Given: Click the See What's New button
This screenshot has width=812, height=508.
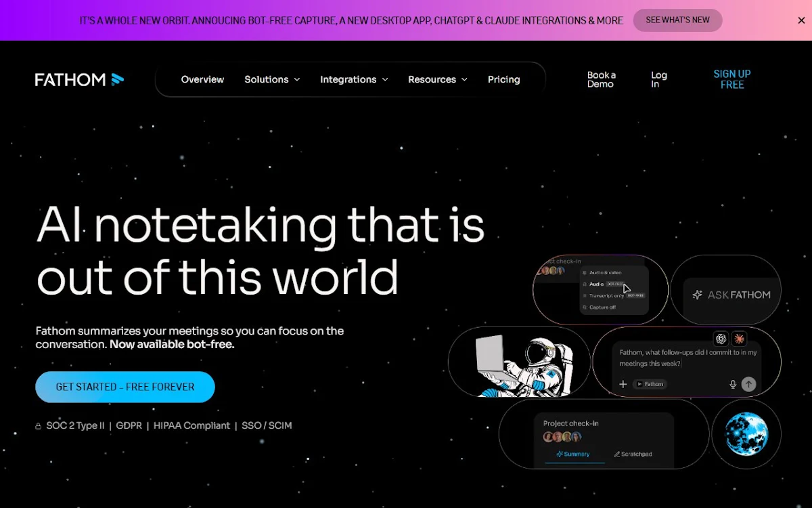Looking at the screenshot, I should [x=677, y=20].
